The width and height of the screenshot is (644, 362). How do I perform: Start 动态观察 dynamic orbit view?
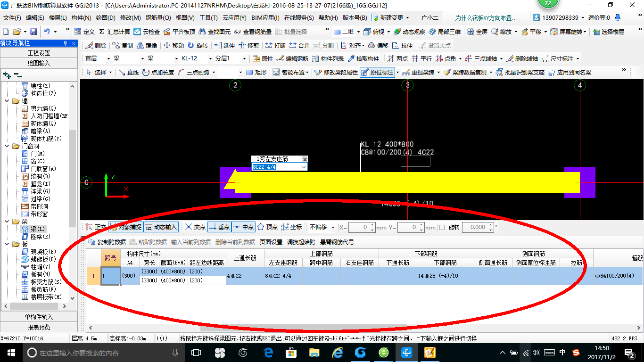[409, 32]
